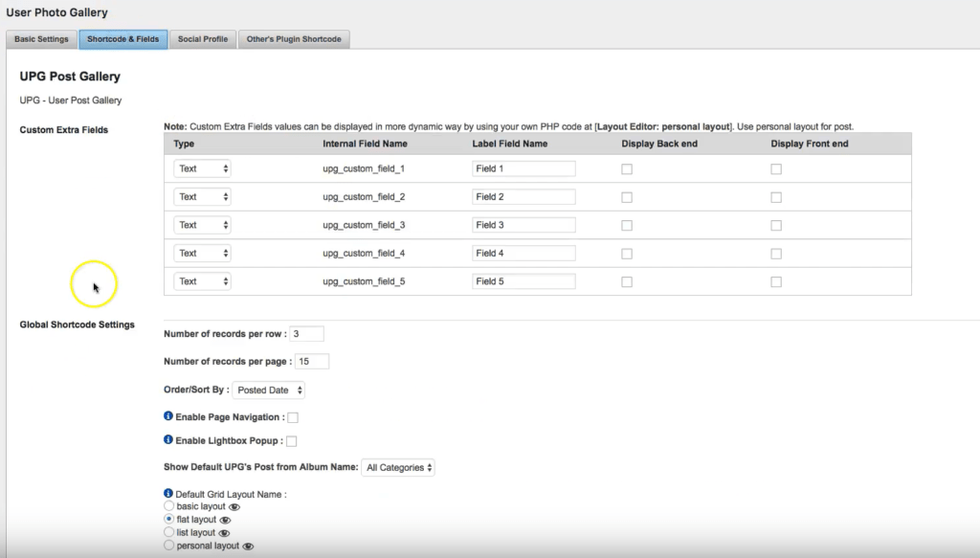Image resolution: width=980 pixels, height=558 pixels.
Task: Click the Custom Extra Fields label
Action: pyautogui.click(x=64, y=130)
